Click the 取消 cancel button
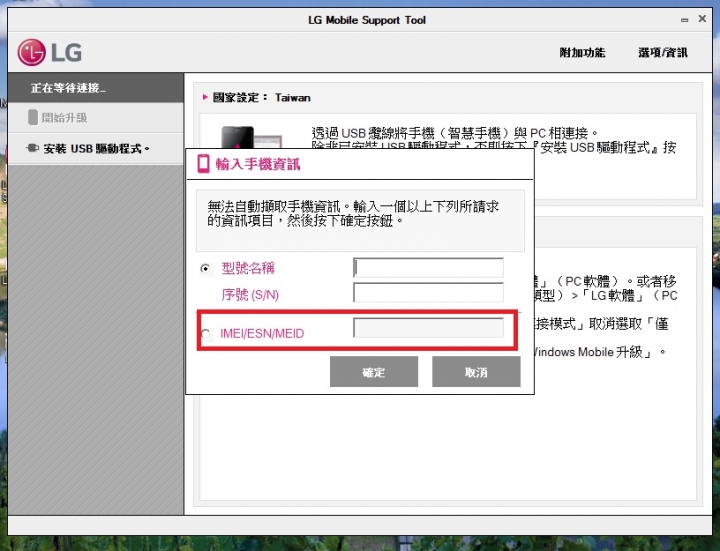The width and height of the screenshot is (720, 551). coord(476,372)
